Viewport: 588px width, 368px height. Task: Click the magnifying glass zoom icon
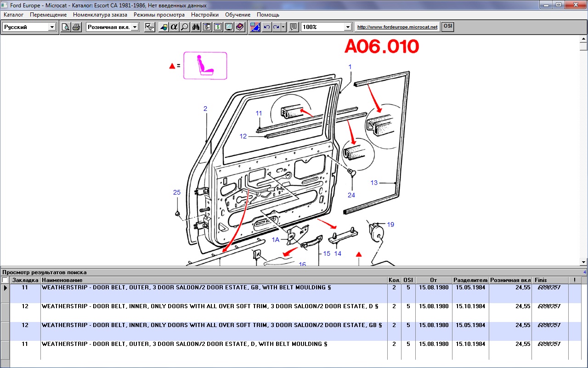(184, 27)
